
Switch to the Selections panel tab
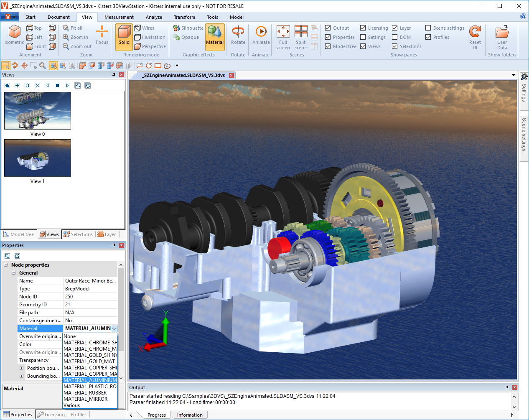pos(78,234)
